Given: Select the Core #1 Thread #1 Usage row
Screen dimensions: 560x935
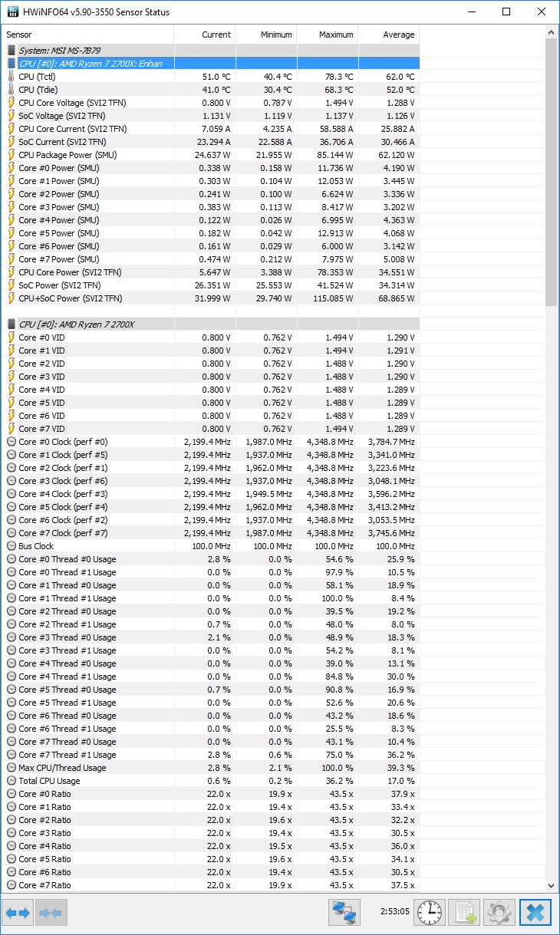Looking at the screenshot, I should pyautogui.click(x=211, y=598).
